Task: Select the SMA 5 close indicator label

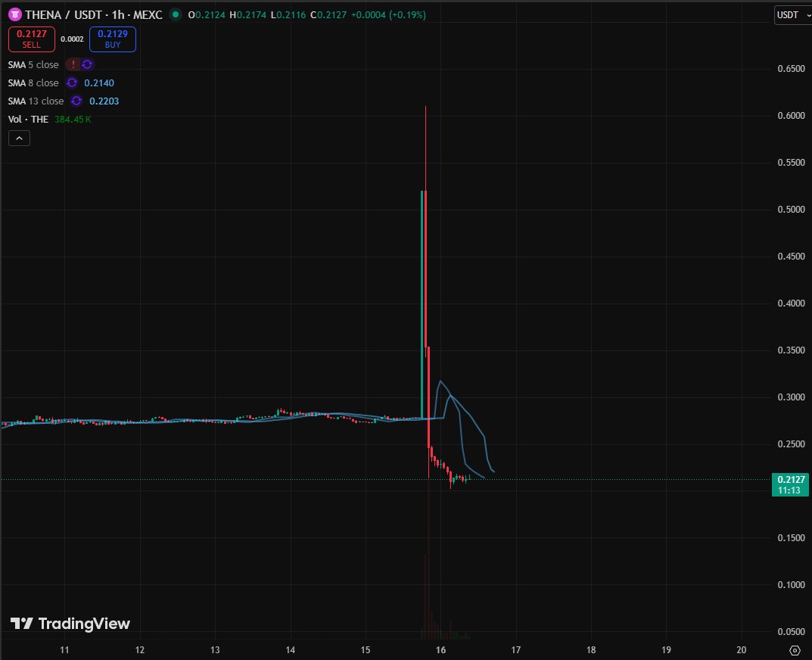Action: pos(33,65)
